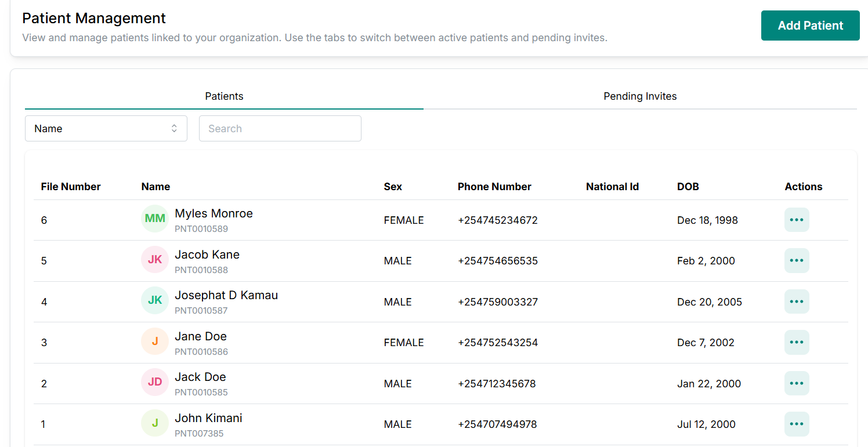Screen dimensions: 868x447
Task: Click Jack Doe's JD avatar
Action: click(155, 382)
